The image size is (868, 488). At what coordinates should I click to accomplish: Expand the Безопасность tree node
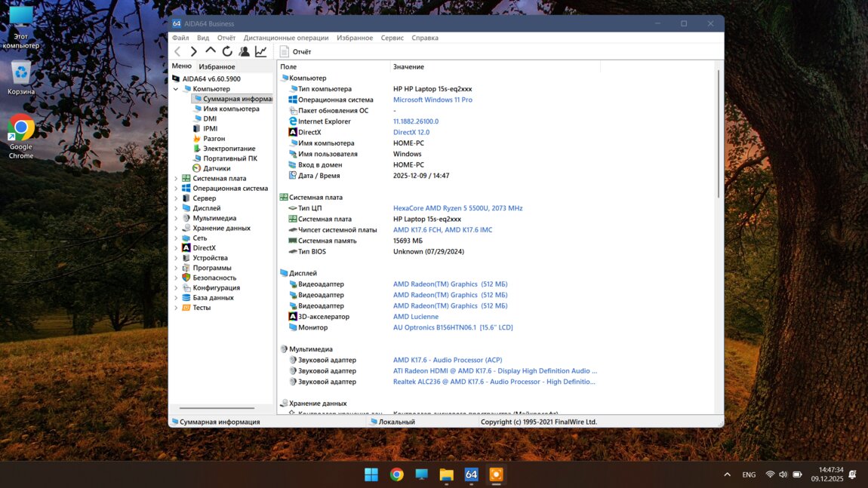(176, 278)
